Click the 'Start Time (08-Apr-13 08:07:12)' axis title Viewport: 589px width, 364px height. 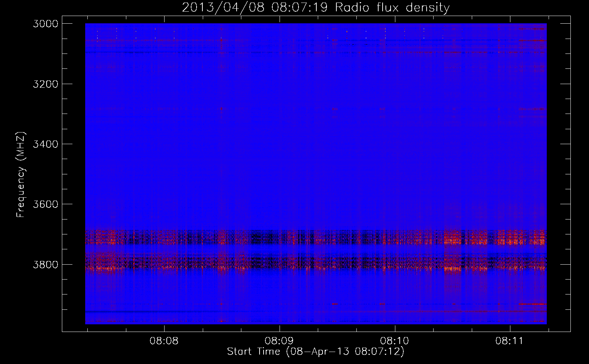[x=316, y=352]
